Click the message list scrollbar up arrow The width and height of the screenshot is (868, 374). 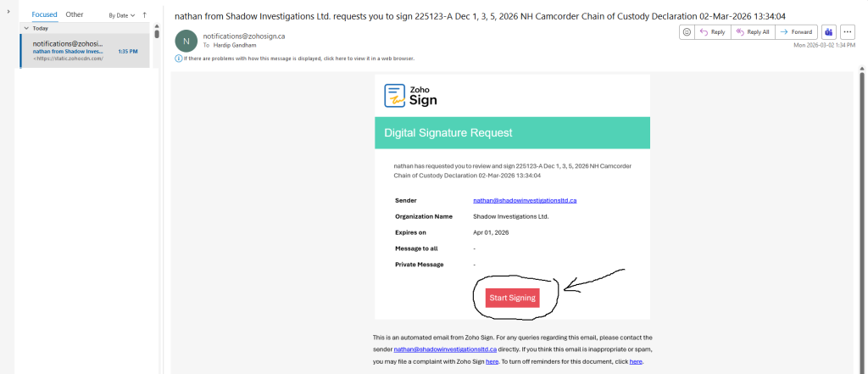(x=157, y=27)
